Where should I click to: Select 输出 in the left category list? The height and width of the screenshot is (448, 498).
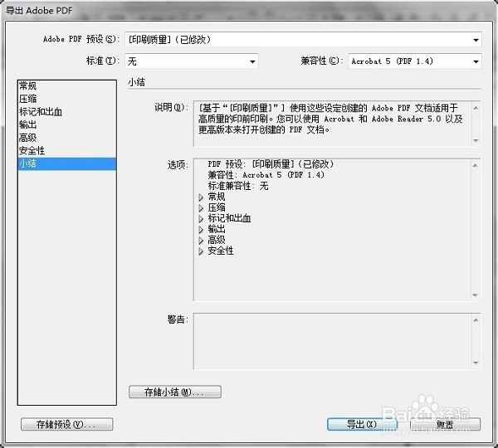tap(28, 124)
